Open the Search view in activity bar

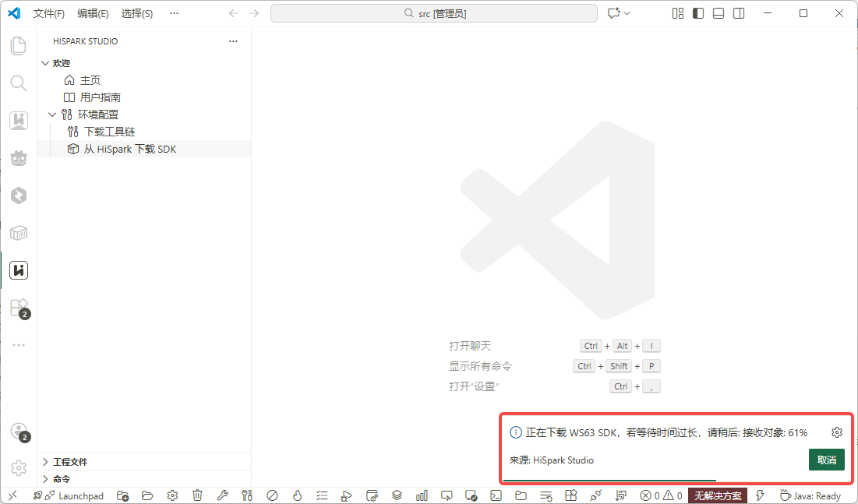pyautogui.click(x=19, y=83)
